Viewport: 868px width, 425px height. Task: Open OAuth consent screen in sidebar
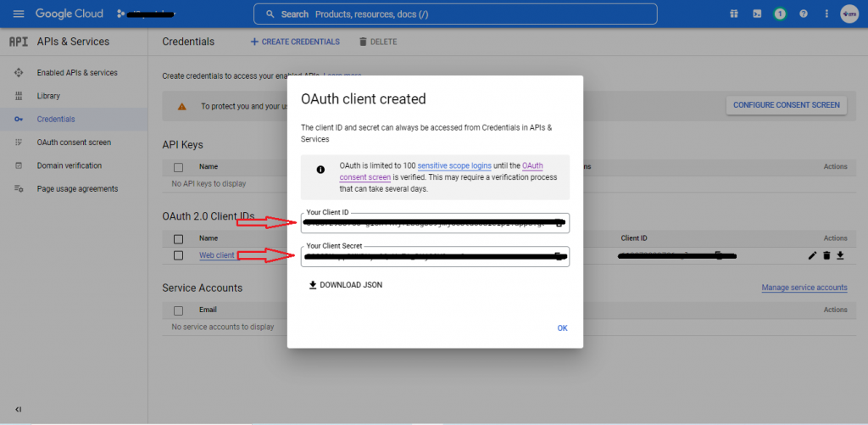tap(74, 143)
